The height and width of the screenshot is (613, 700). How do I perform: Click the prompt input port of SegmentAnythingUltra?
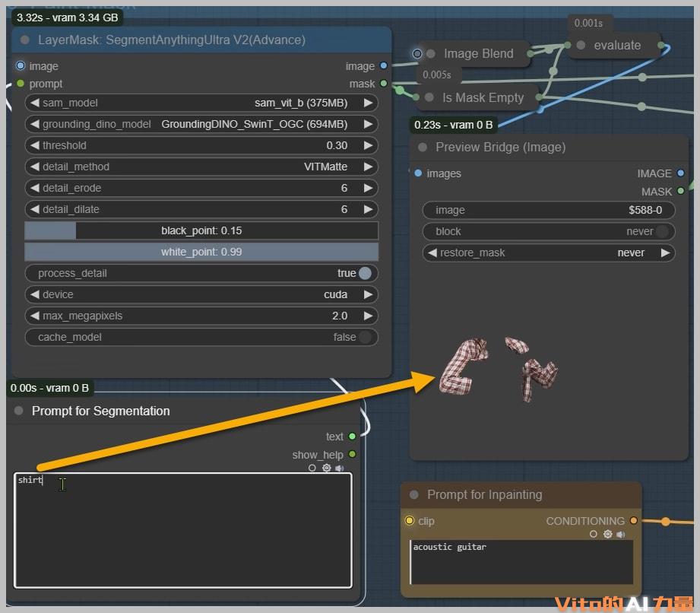pyautogui.click(x=21, y=84)
